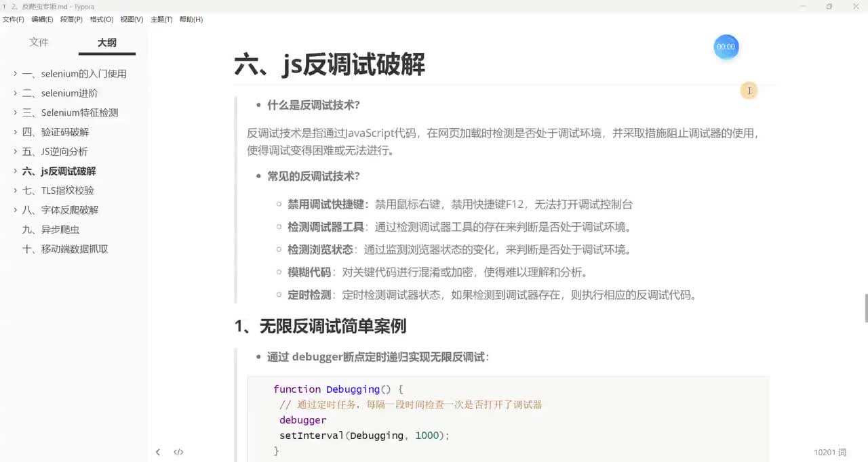The width and height of the screenshot is (868, 462).
Task: Click heading 1、无限反调试简单案例
Action: point(320,326)
